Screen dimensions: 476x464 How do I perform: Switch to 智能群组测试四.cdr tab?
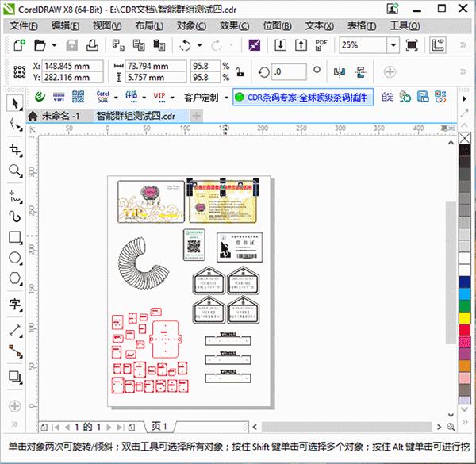pyautogui.click(x=136, y=116)
